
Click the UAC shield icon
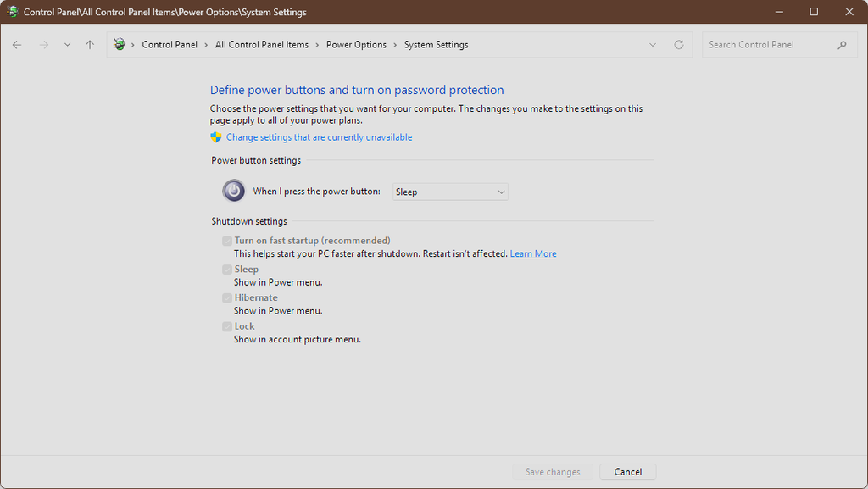pyautogui.click(x=216, y=137)
